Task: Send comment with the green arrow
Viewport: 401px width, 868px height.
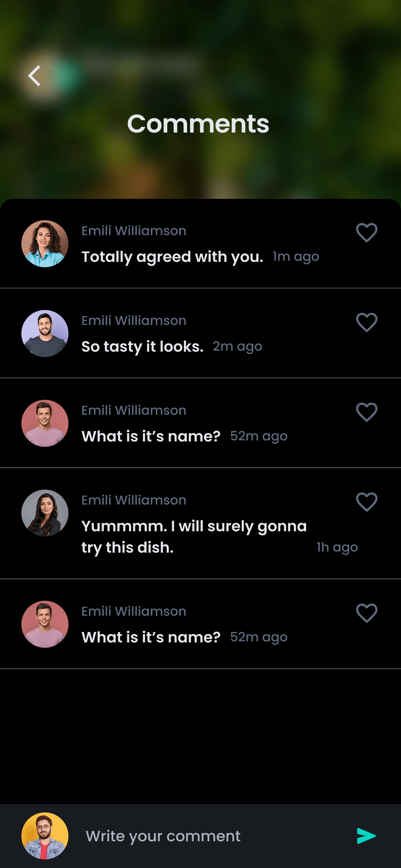Action: (366, 836)
